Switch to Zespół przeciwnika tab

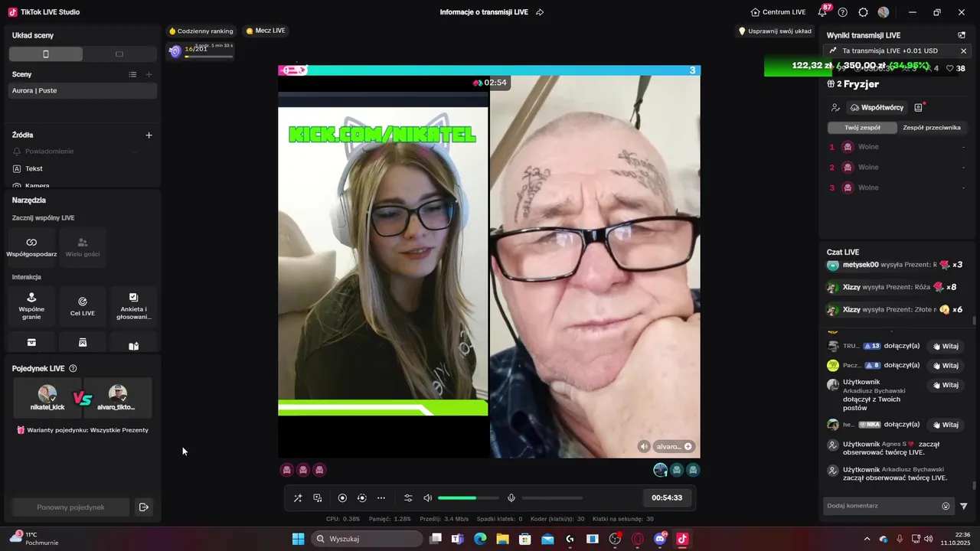point(932,128)
